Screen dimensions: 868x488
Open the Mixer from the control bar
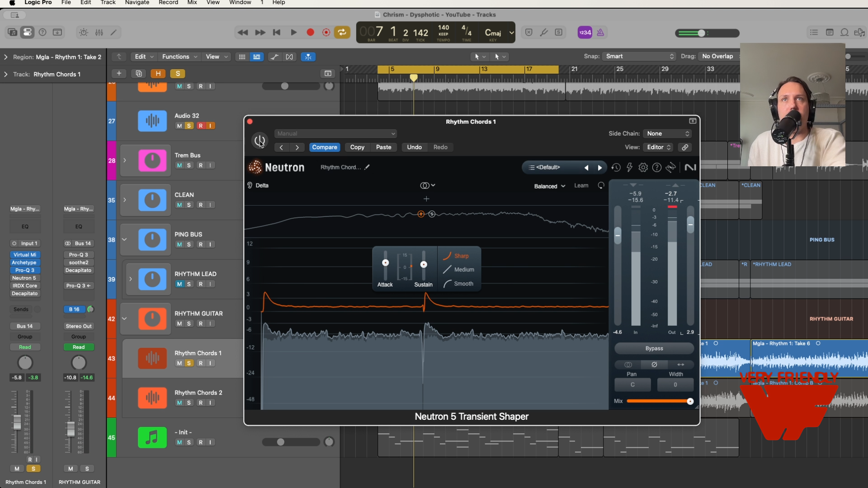point(99,32)
